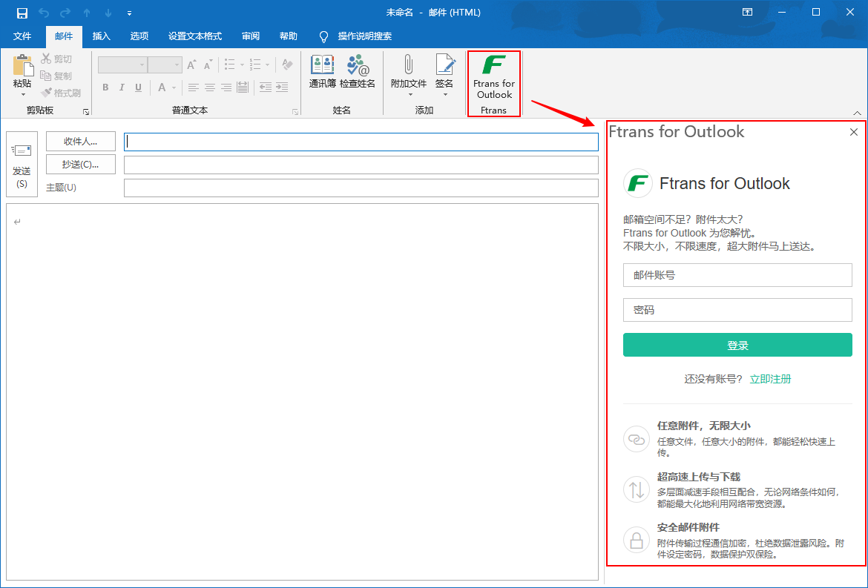Viewport: 868px width, 588px height.
Task: Click the Undo arrow in quick access toolbar
Action: coord(44,13)
